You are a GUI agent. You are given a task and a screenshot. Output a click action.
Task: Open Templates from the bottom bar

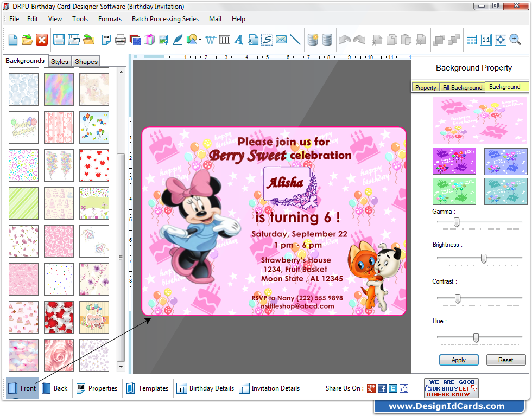[x=148, y=388]
